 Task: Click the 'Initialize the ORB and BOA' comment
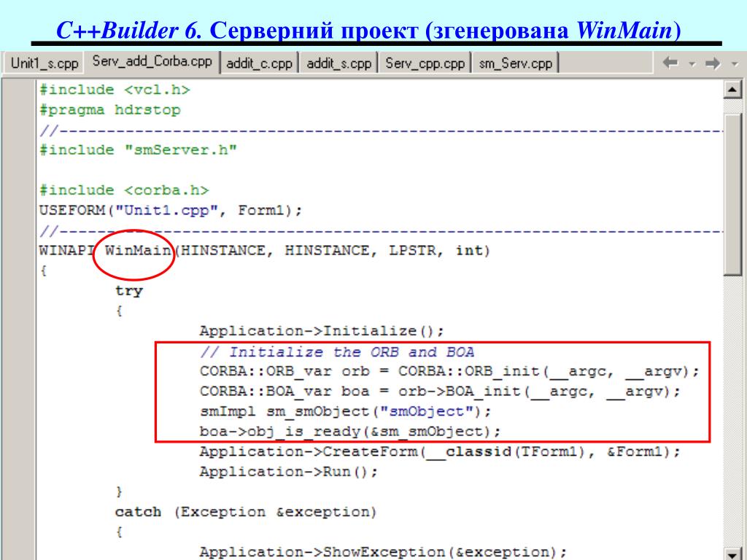337,352
